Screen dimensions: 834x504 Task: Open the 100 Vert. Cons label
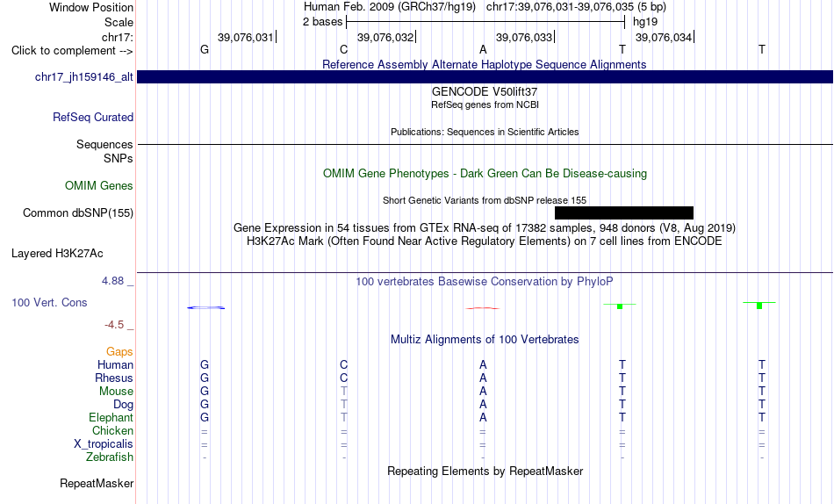pyautogui.click(x=49, y=302)
